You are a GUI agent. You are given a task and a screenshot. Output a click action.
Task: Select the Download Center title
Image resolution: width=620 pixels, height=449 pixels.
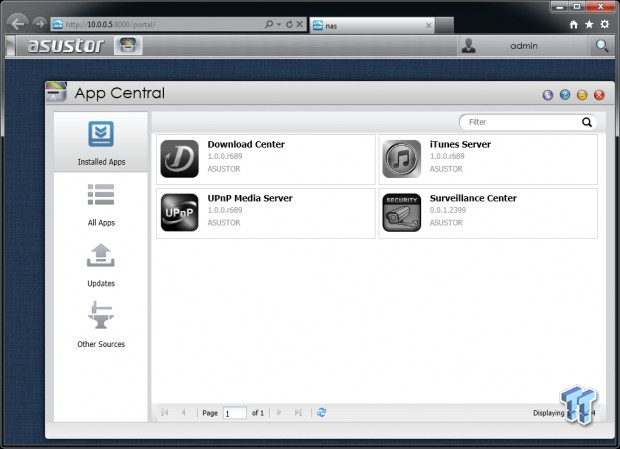click(246, 144)
